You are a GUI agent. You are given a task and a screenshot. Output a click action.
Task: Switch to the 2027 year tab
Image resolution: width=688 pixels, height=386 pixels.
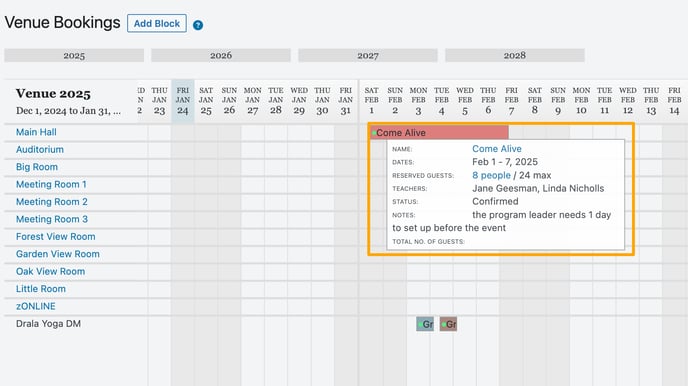pos(368,56)
